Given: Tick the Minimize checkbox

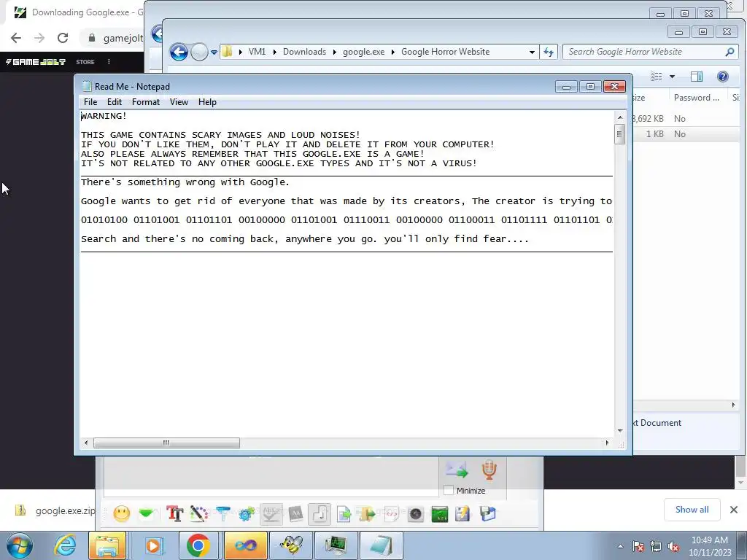Looking at the screenshot, I should [449, 491].
